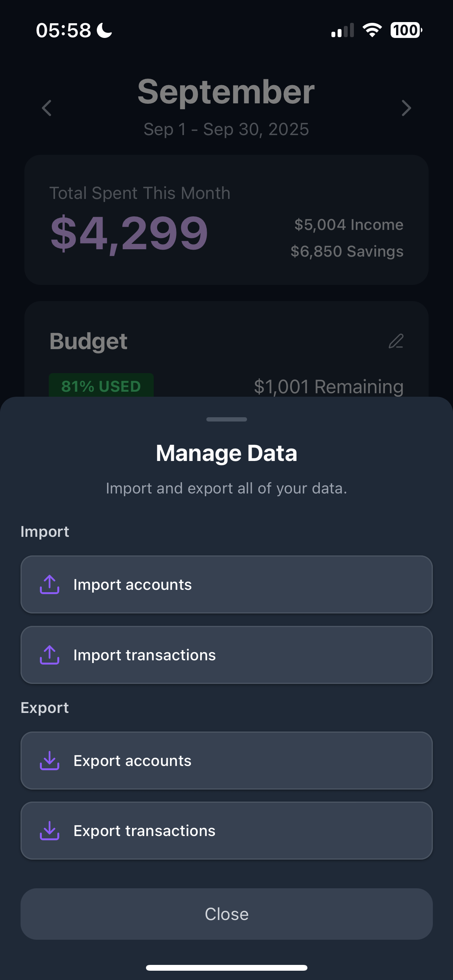Image resolution: width=453 pixels, height=980 pixels.
Task: Go to previous month with left chevron
Action: (47, 108)
